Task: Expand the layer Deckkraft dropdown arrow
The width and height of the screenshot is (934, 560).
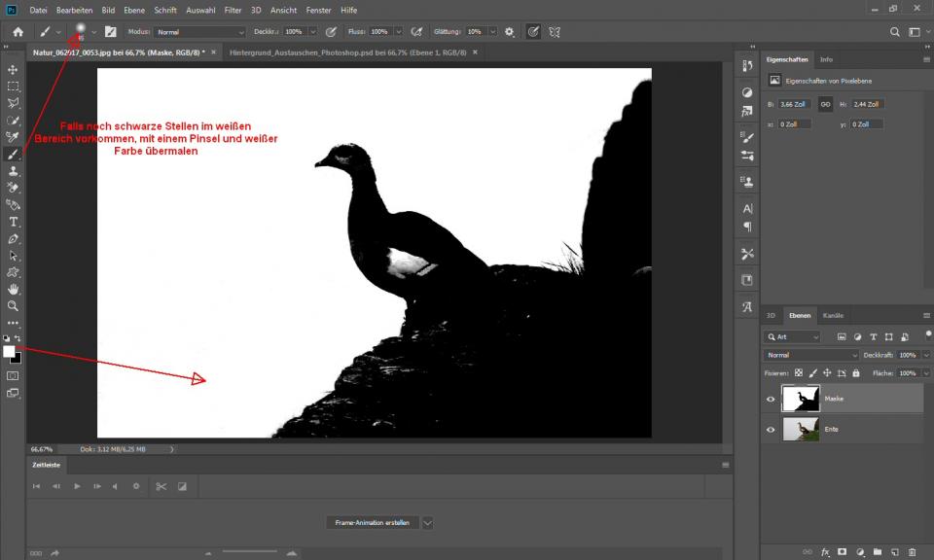Action: 925,355
